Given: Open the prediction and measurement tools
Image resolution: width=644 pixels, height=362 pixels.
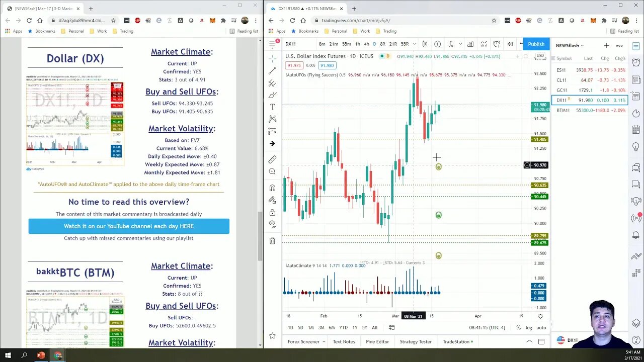Looking at the screenshot, I should coord(272,131).
